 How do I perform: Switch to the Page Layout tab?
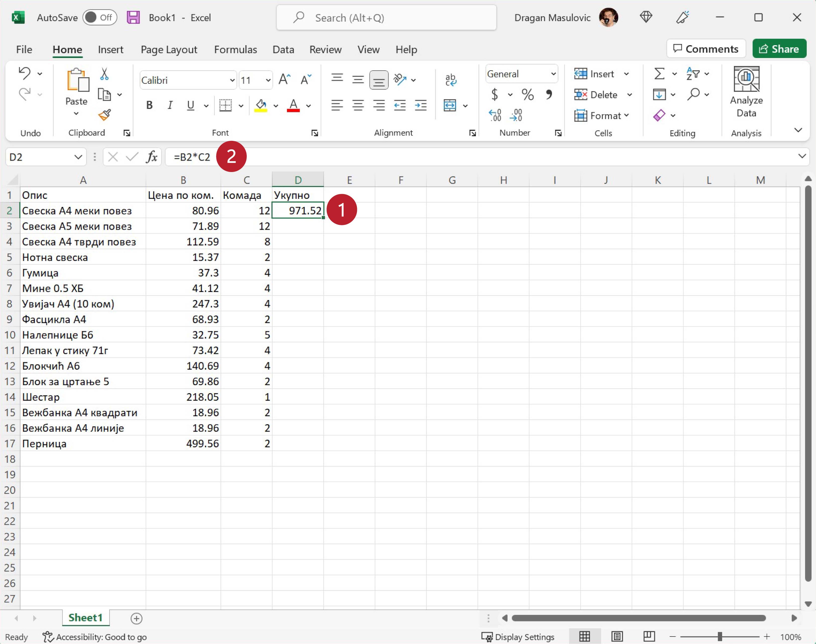pyautogui.click(x=169, y=49)
